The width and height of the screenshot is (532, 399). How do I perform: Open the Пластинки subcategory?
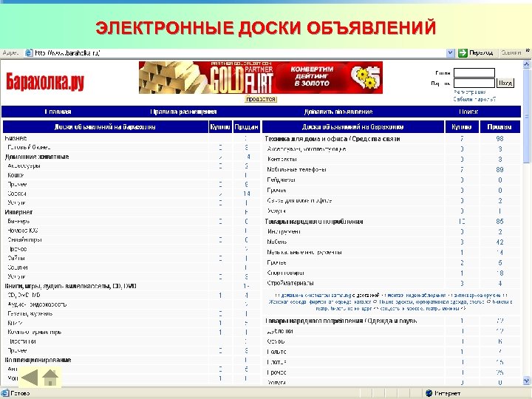(22, 341)
